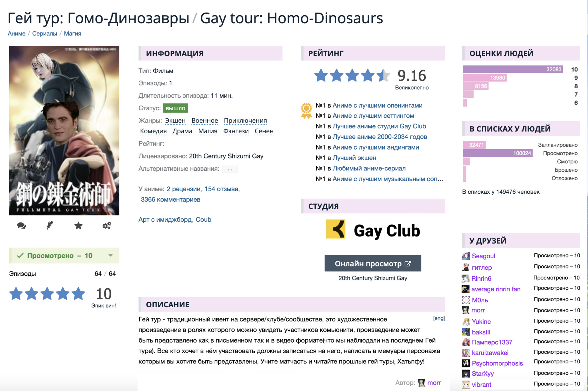The image size is (588, 391).
Task: Click the feather review icon
Action: [x=50, y=226]
